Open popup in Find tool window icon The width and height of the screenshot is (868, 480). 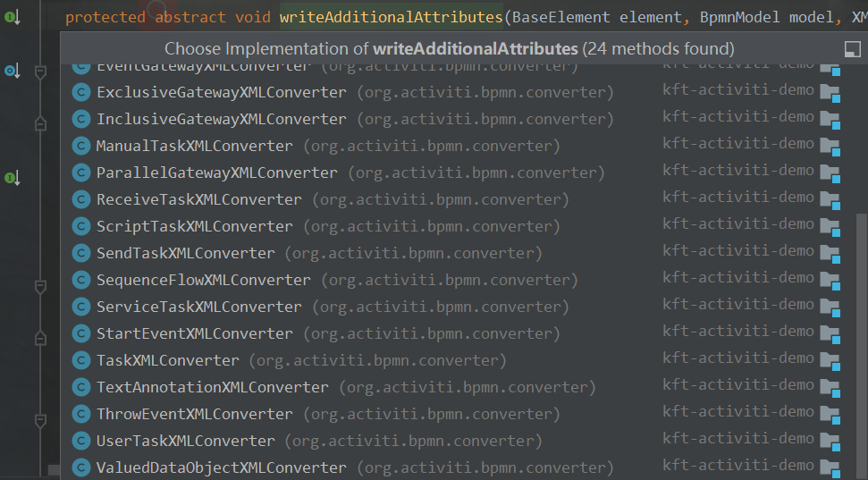click(x=853, y=49)
